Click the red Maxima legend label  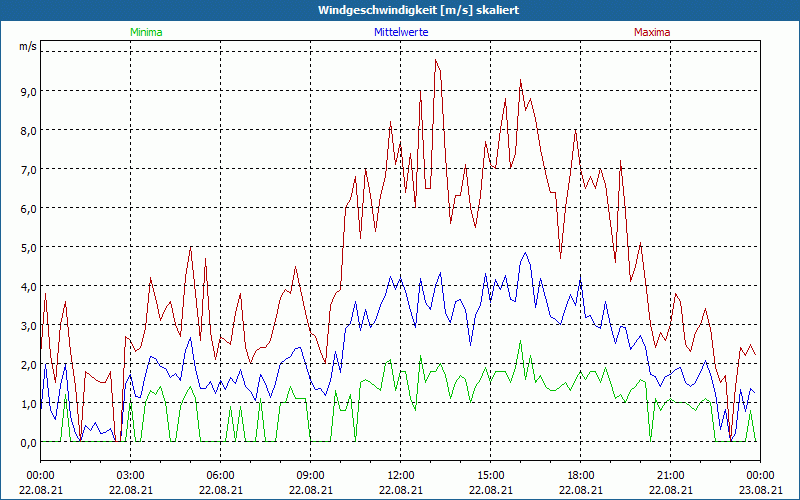pos(652,32)
